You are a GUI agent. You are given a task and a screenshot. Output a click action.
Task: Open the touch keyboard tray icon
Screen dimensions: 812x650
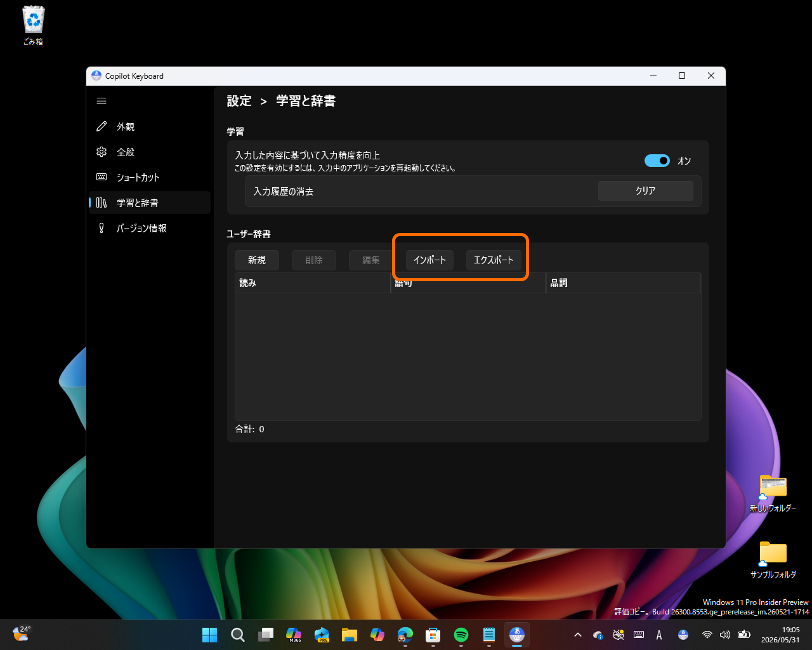coord(639,635)
